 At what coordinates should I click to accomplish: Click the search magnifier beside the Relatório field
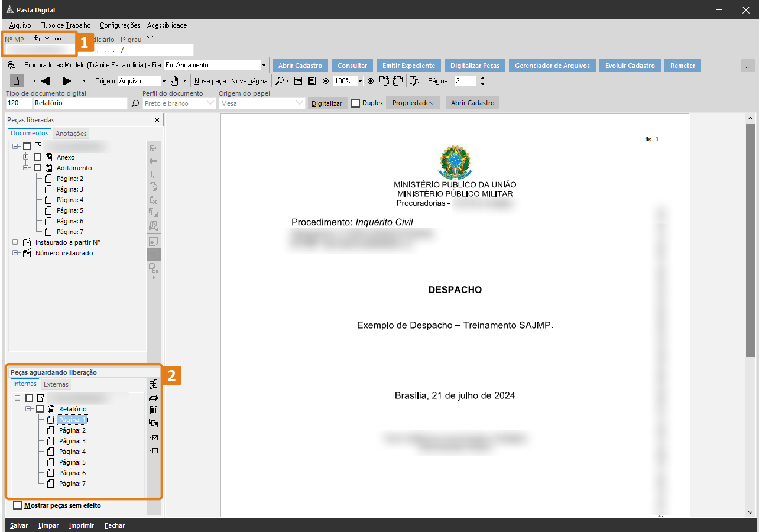135,103
